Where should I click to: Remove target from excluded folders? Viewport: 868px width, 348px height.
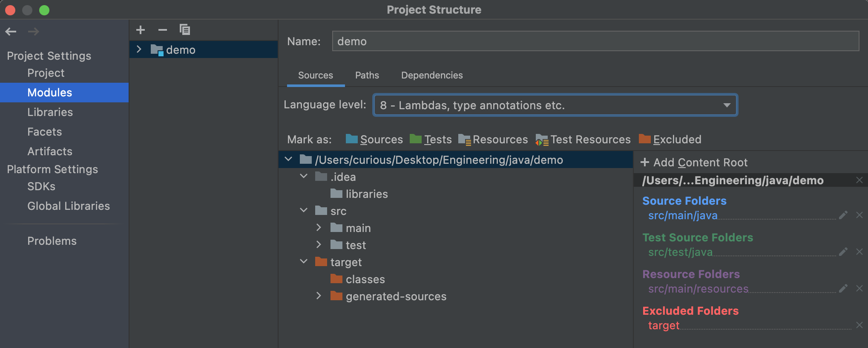pos(859,325)
